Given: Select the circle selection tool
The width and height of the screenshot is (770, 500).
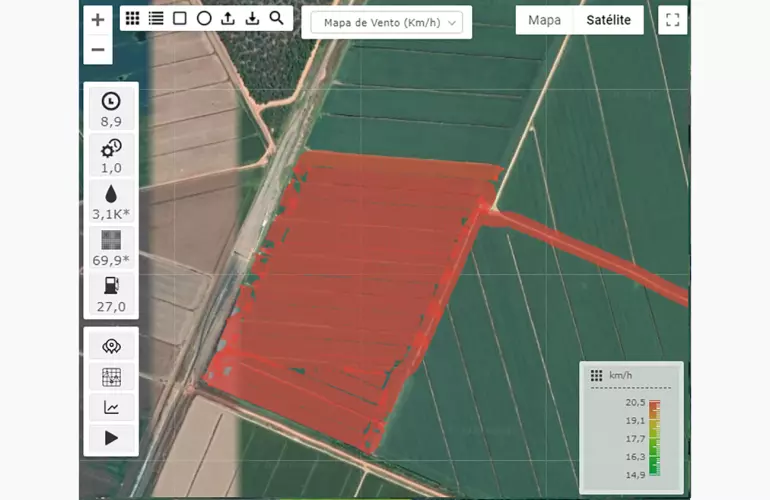Looking at the screenshot, I should 204,18.
